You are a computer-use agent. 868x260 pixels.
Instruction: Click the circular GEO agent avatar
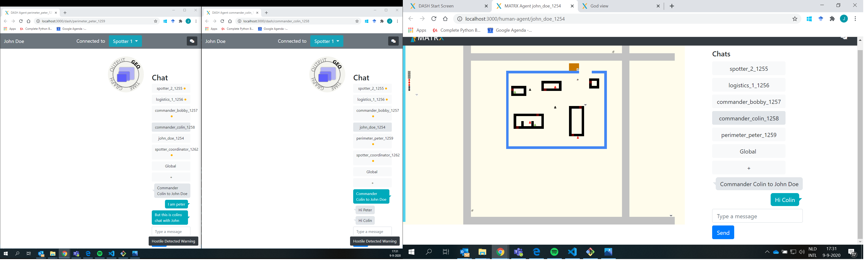tap(126, 74)
